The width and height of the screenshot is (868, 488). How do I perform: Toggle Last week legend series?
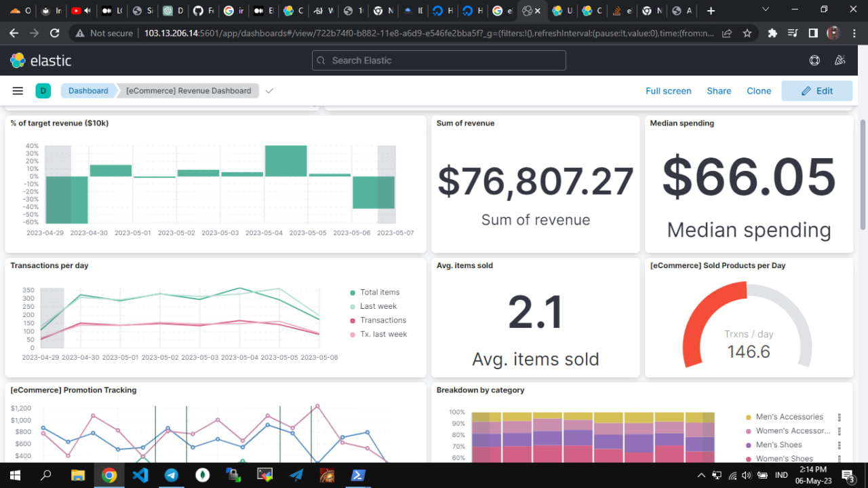tap(378, 306)
